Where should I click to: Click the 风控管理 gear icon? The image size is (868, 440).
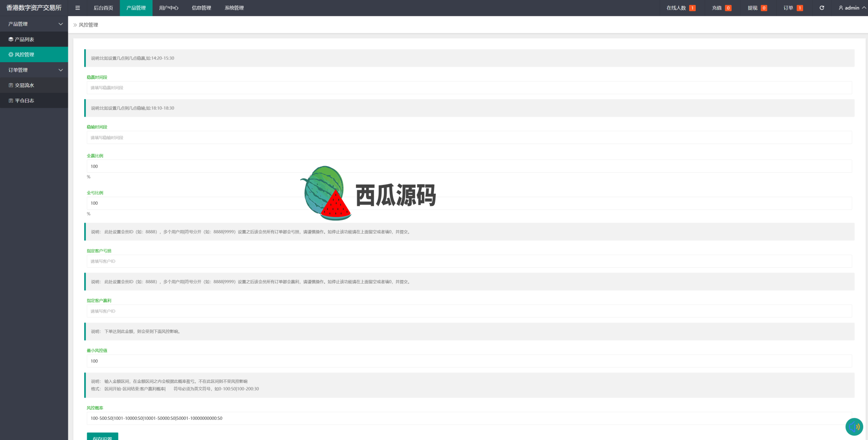pyautogui.click(x=11, y=55)
